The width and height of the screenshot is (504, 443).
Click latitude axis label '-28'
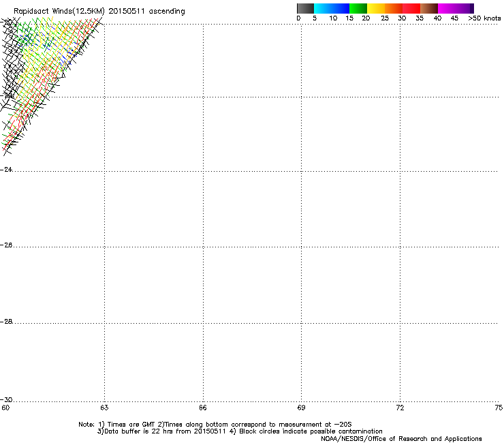click(x=6, y=322)
